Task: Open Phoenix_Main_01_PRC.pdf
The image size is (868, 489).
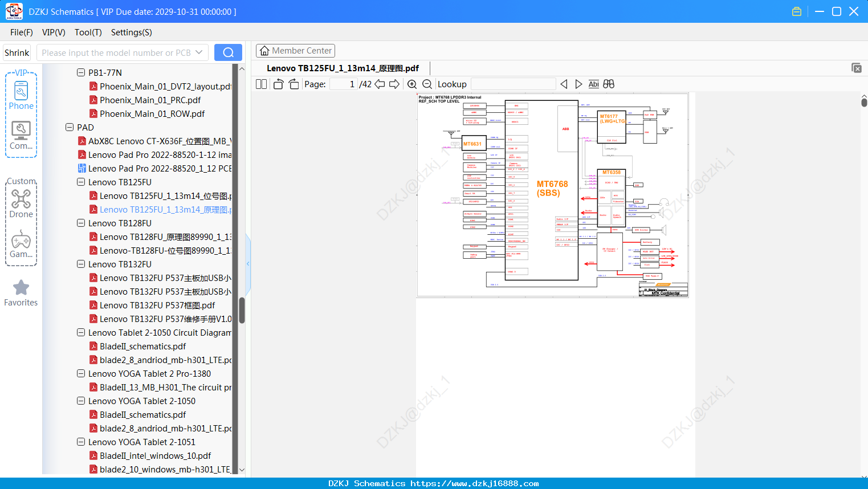Action: (145, 100)
